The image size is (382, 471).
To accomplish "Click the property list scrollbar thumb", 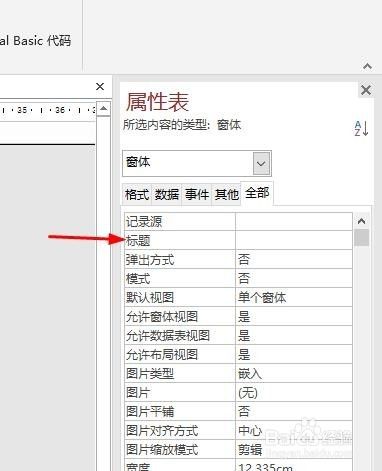I will [361, 237].
